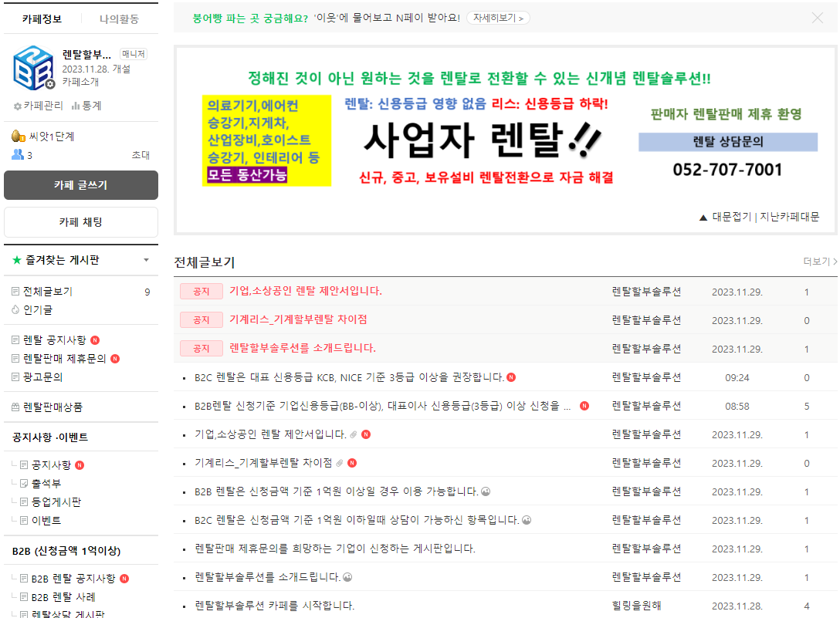840x618 pixels.
Task: Click author 힐링을원해
Action: (x=636, y=606)
